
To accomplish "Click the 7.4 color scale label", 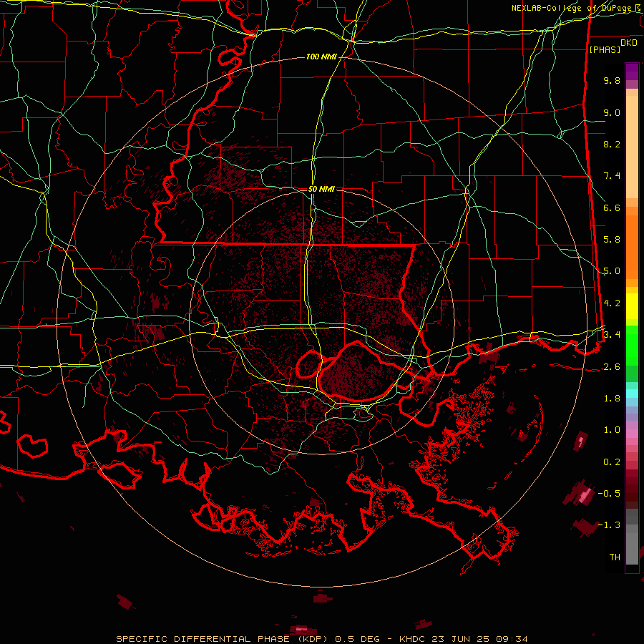I will pyautogui.click(x=612, y=176).
